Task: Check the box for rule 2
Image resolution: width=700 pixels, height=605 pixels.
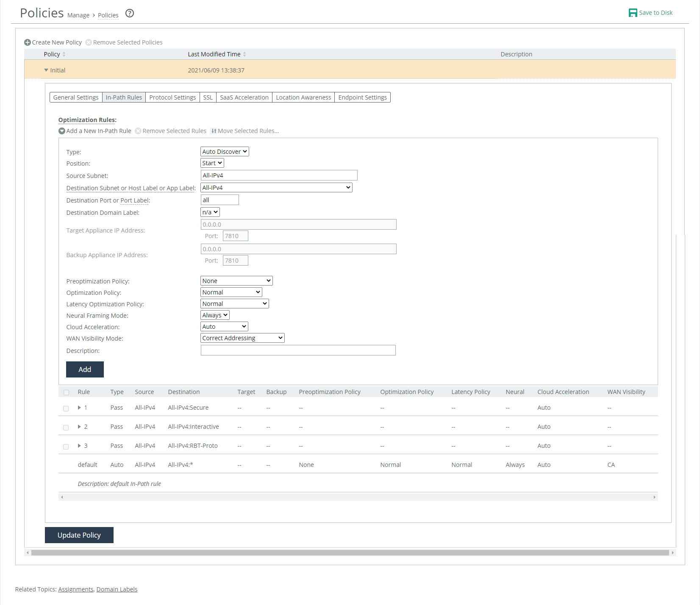Action: coord(66,427)
